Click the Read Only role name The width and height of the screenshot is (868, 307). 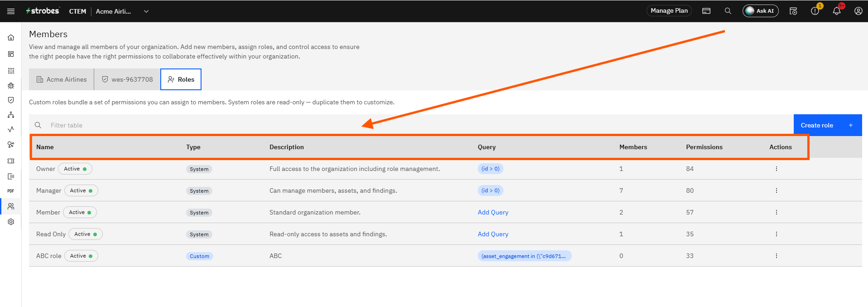51,234
